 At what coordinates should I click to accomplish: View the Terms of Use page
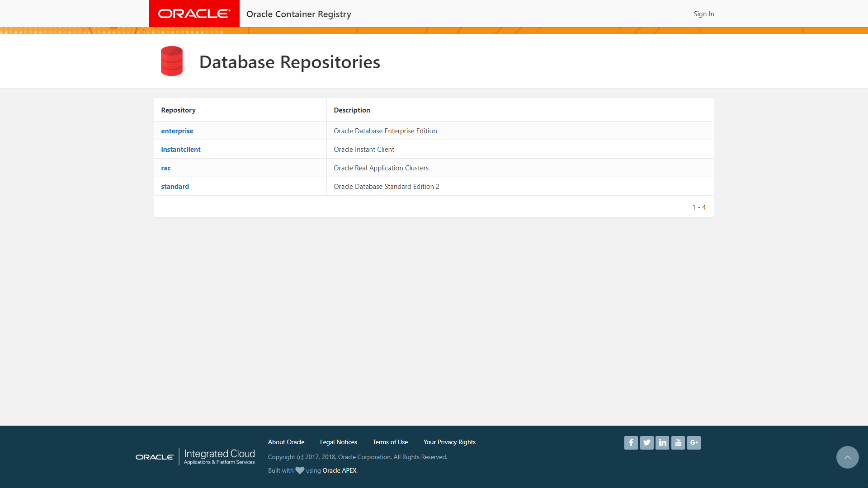pyautogui.click(x=390, y=442)
